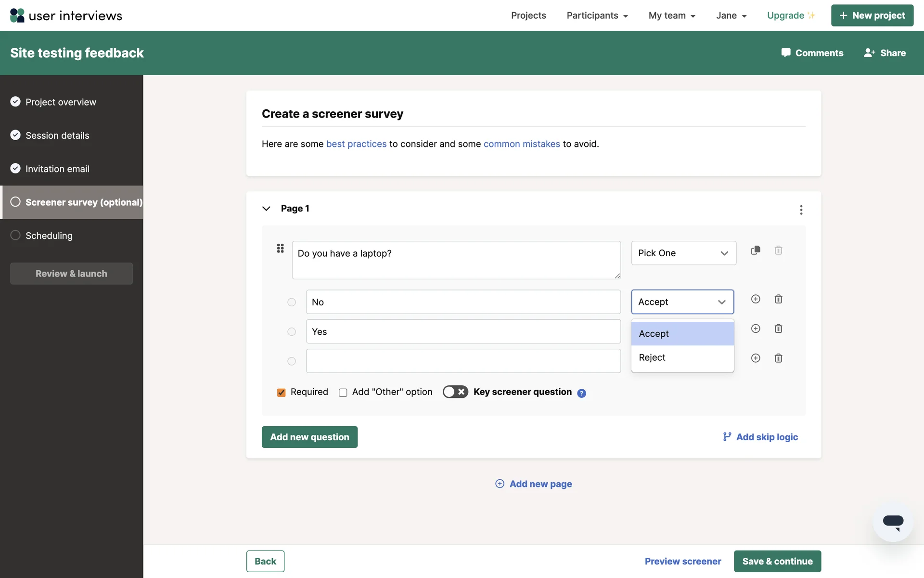Image resolution: width=924 pixels, height=578 pixels.
Task: Open the chat support bubble icon
Action: pyautogui.click(x=893, y=522)
